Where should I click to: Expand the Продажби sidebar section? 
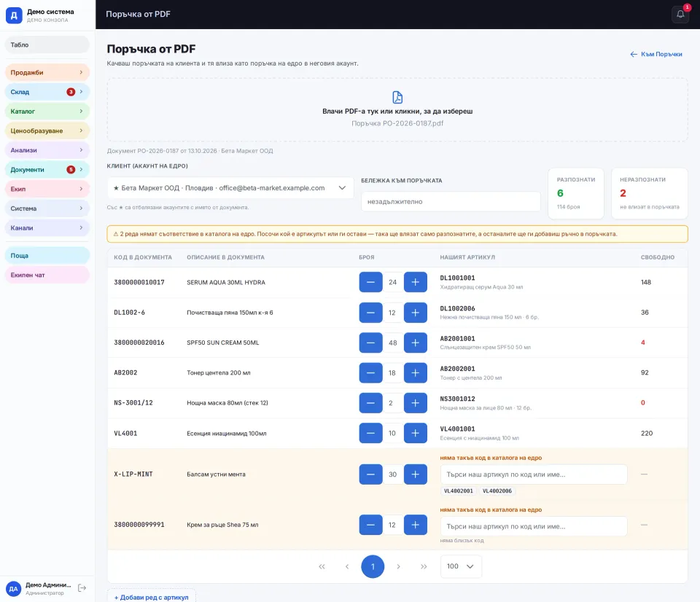(x=47, y=72)
